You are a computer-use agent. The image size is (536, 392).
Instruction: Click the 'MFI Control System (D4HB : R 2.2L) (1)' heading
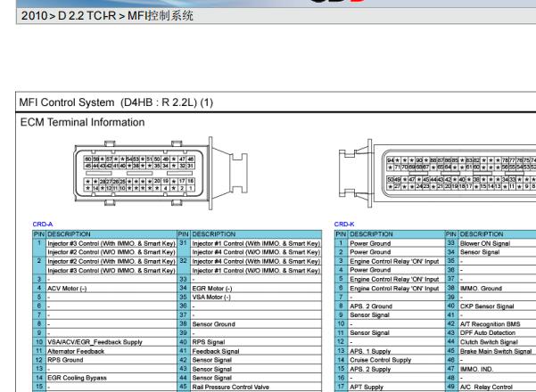pyautogui.click(x=116, y=102)
